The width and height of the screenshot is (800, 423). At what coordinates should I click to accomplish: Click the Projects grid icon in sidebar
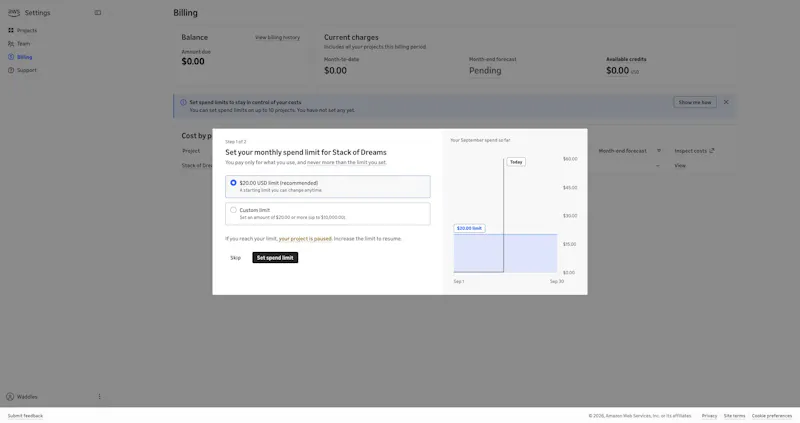pyautogui.click(x=11, y=30)
